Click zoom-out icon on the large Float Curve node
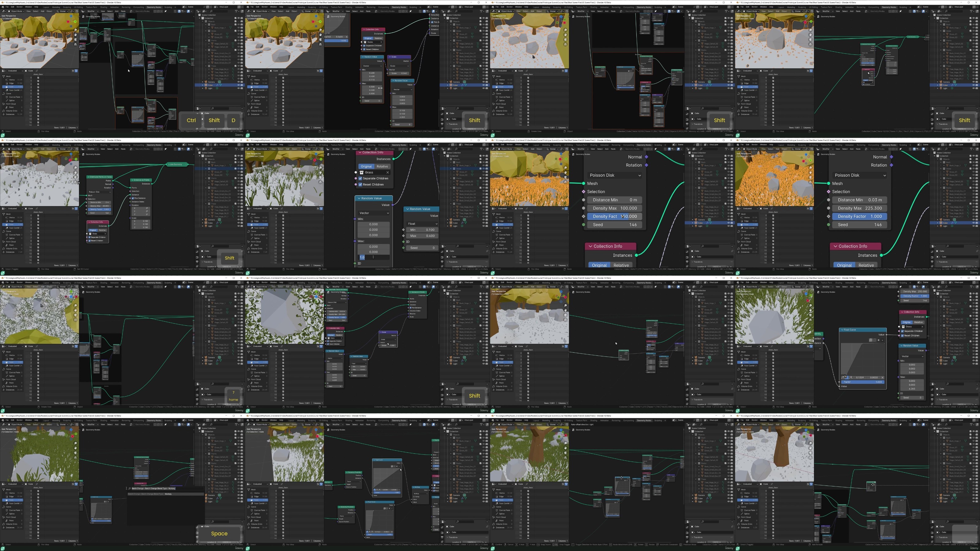The image size is (980, 551). click(875, 340)
